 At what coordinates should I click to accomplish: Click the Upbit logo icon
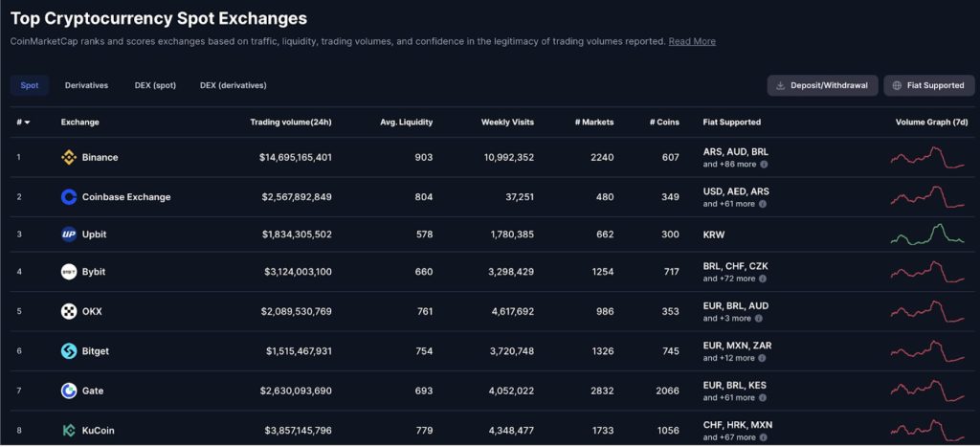pos(69,235)
